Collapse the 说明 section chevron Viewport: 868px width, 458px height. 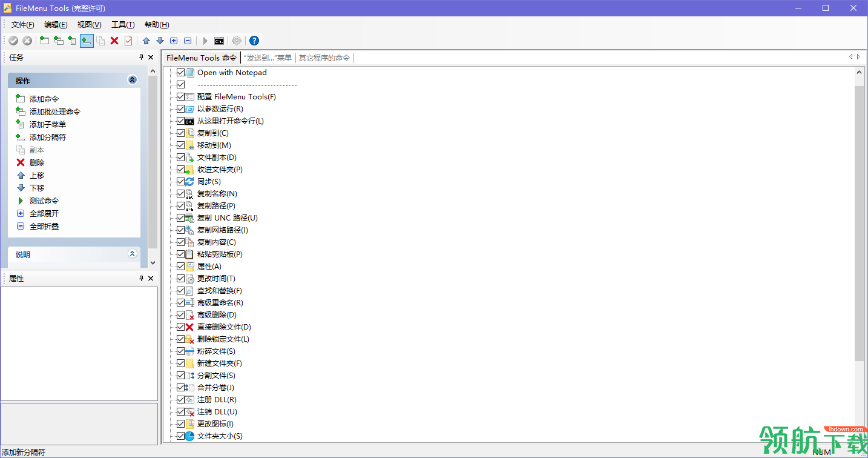[133, 254]
